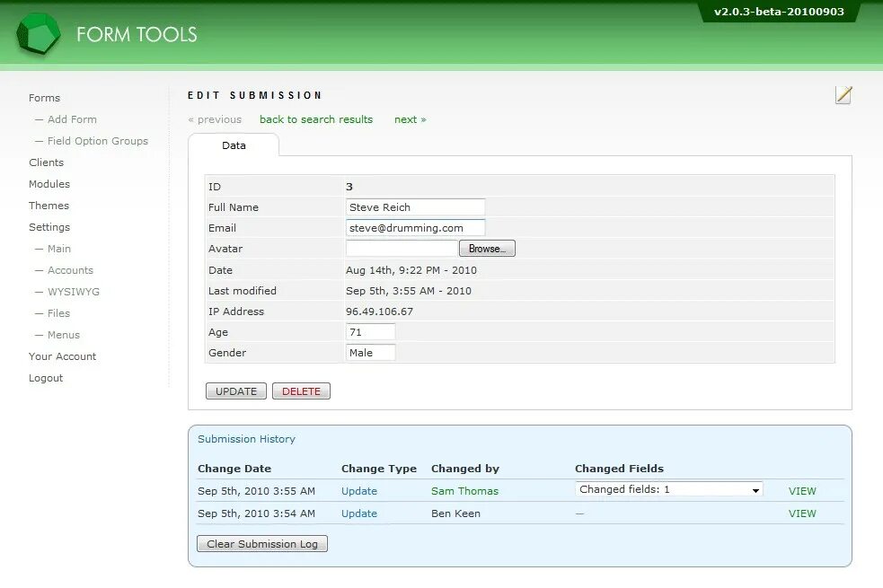Go to Field Option Groups

click(x=98, y=141)
